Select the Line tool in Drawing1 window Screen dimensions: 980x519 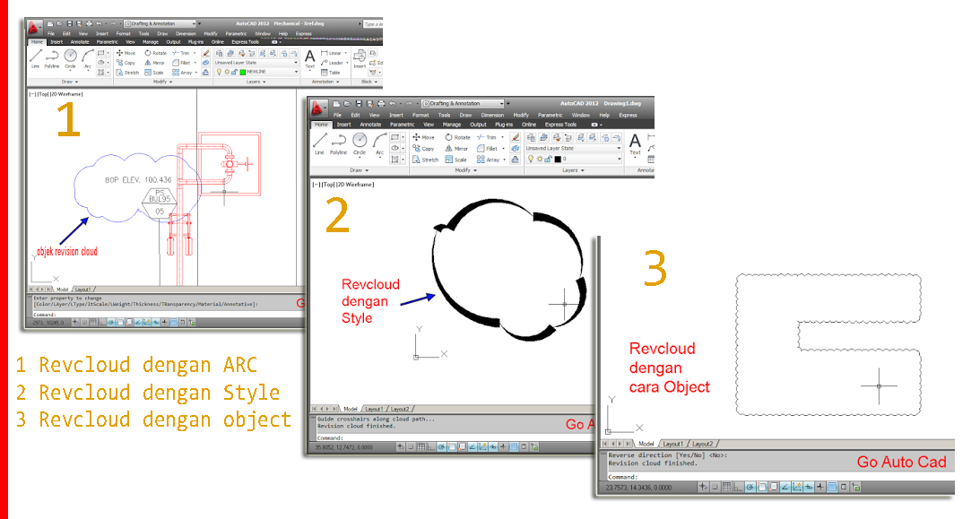pyautogui.click(x=319, y=143)
